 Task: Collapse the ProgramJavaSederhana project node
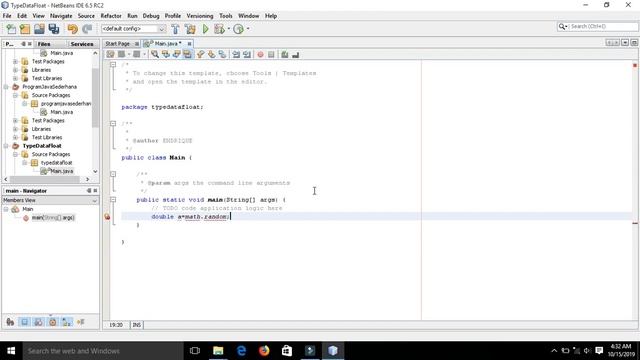6,87
